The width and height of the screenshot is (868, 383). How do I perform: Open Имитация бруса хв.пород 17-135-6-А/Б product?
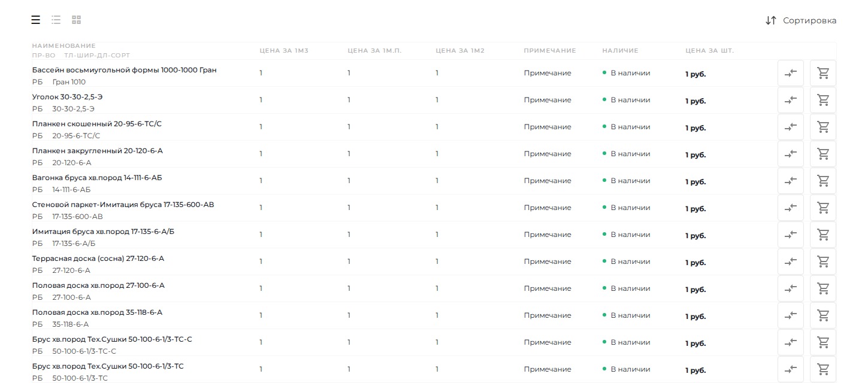coord(103,232)
